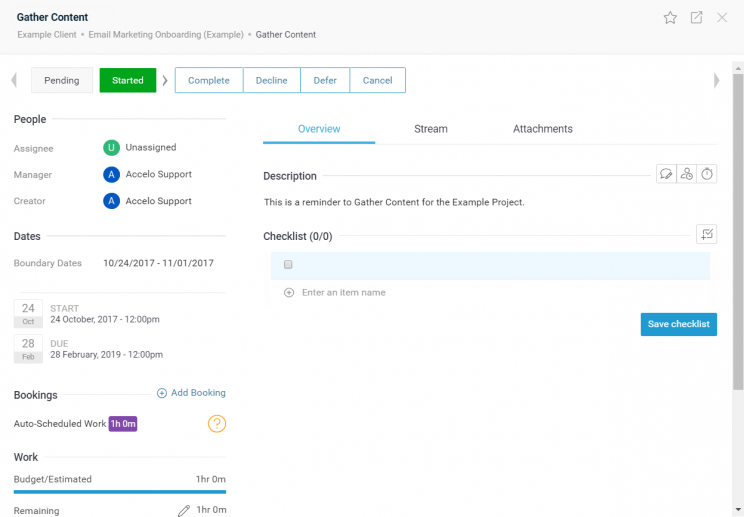
Task: Expand the left side arrow
Action: [x=14, y=80]
